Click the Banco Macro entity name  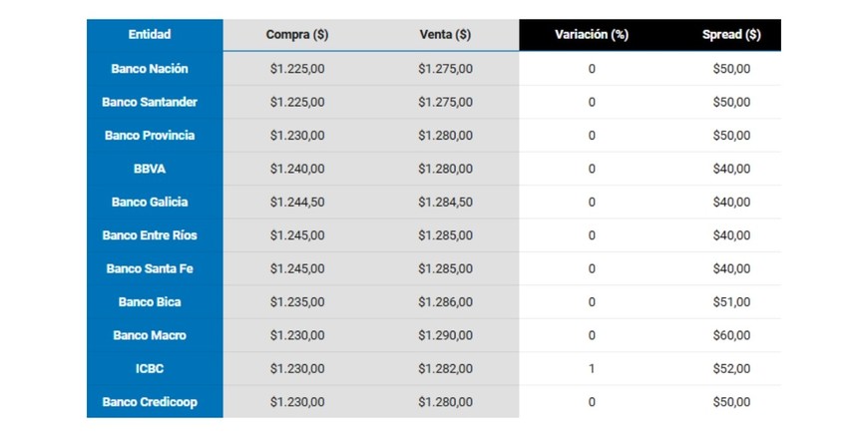(150, 335)
